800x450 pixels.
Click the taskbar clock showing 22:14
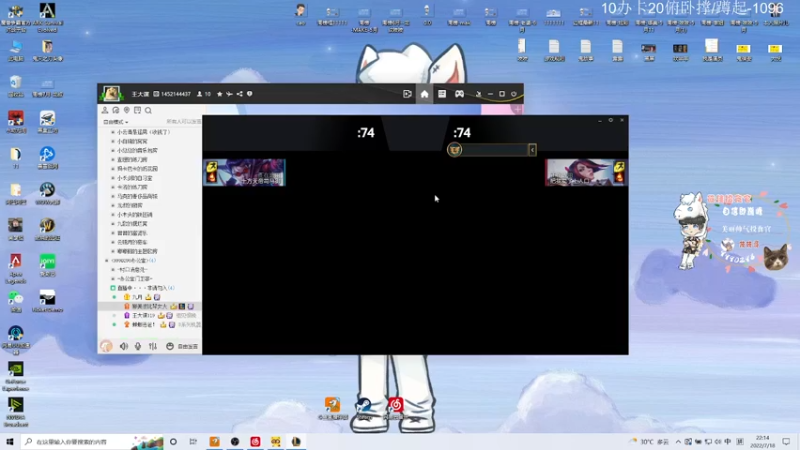coord(762,441)
